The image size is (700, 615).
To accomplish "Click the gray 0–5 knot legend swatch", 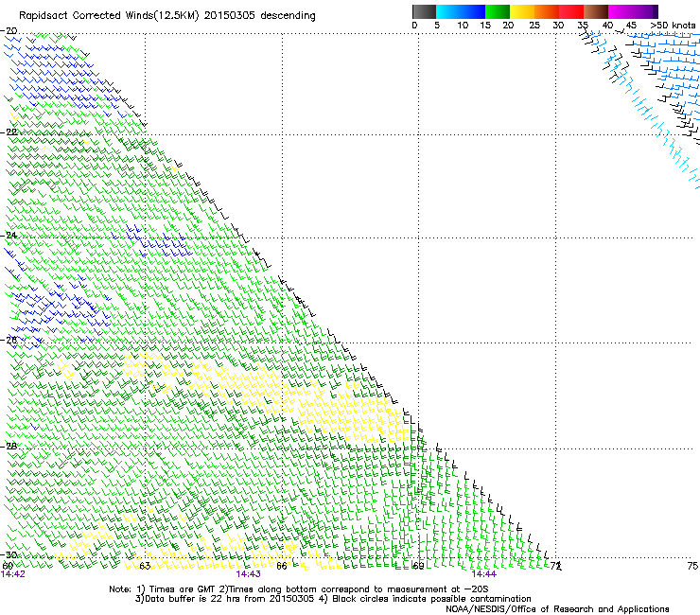I will [424, 11].
